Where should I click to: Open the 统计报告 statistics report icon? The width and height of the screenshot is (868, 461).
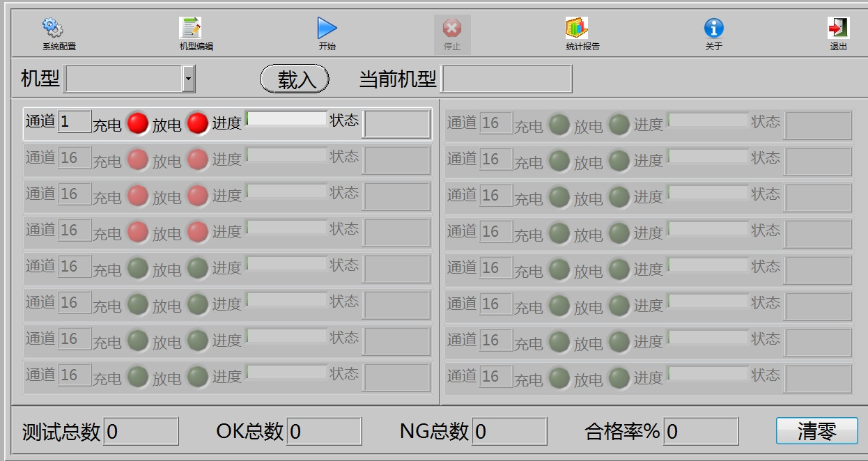click(577, 28)
